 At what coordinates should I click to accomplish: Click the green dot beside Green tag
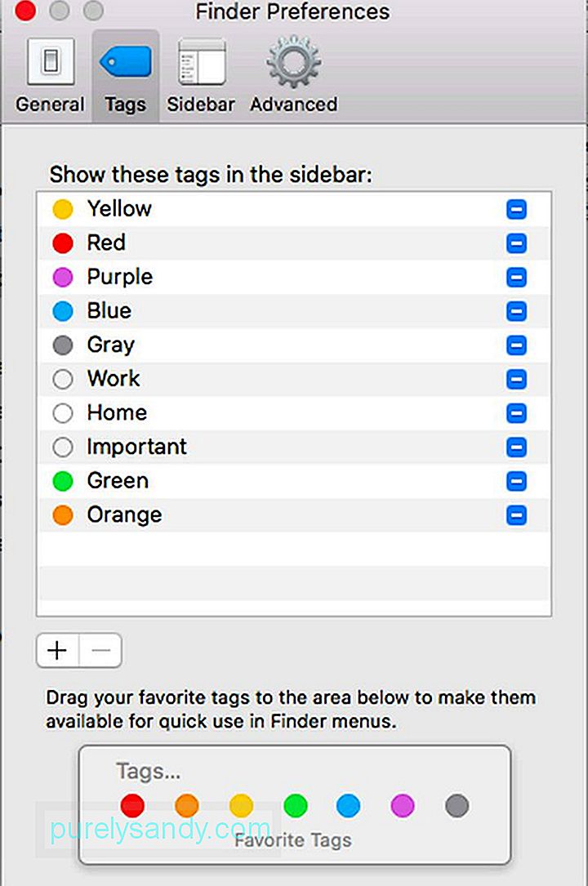(63, 481)
